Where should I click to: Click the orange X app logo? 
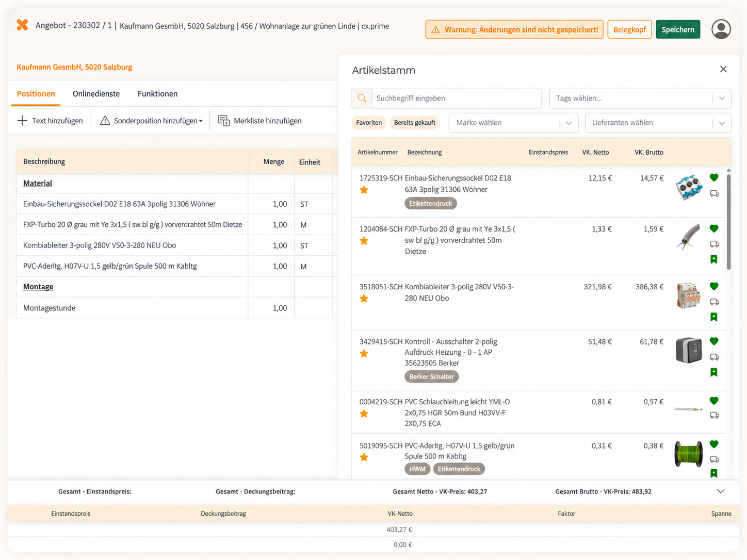pyautogui.click(x=22, y=25)
